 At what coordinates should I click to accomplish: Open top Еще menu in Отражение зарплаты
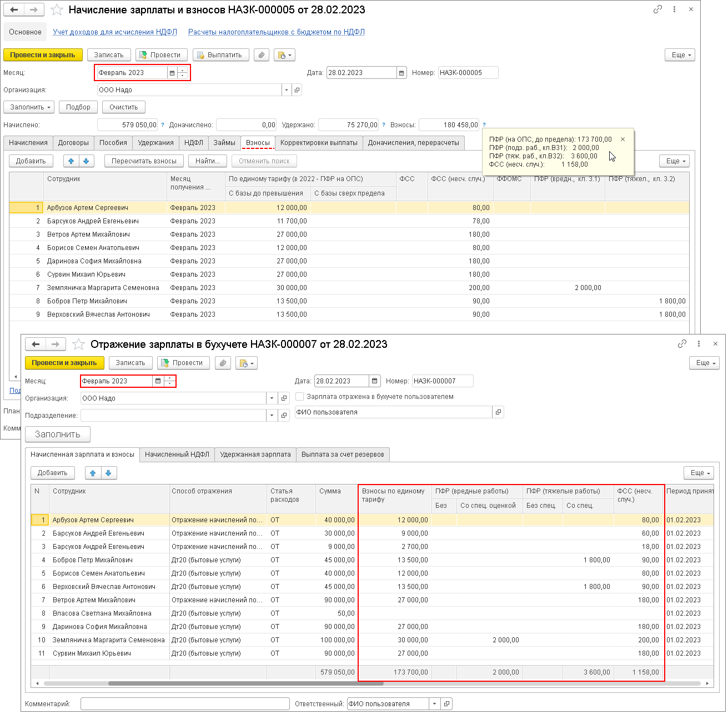click(x=705, y=363)
